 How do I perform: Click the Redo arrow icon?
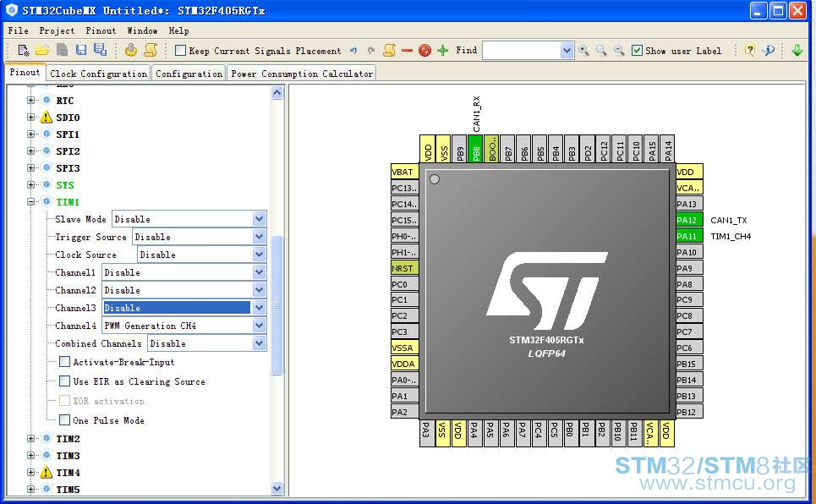[x=371, y=51]
